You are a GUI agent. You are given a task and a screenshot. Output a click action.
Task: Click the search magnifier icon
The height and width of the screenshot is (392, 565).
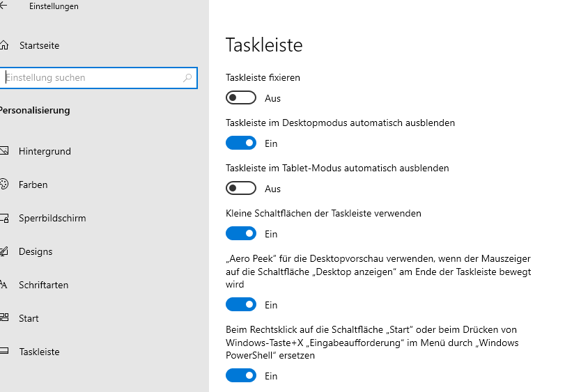tap(187, 78)
